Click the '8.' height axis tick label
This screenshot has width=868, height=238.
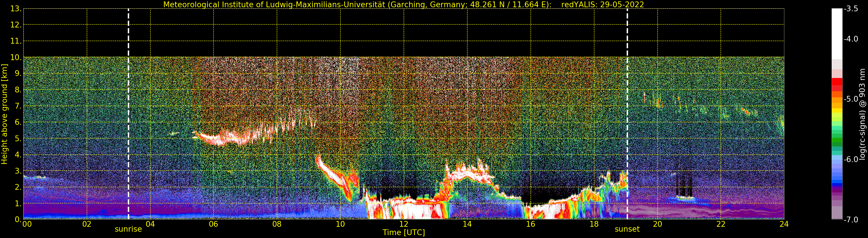18,90
